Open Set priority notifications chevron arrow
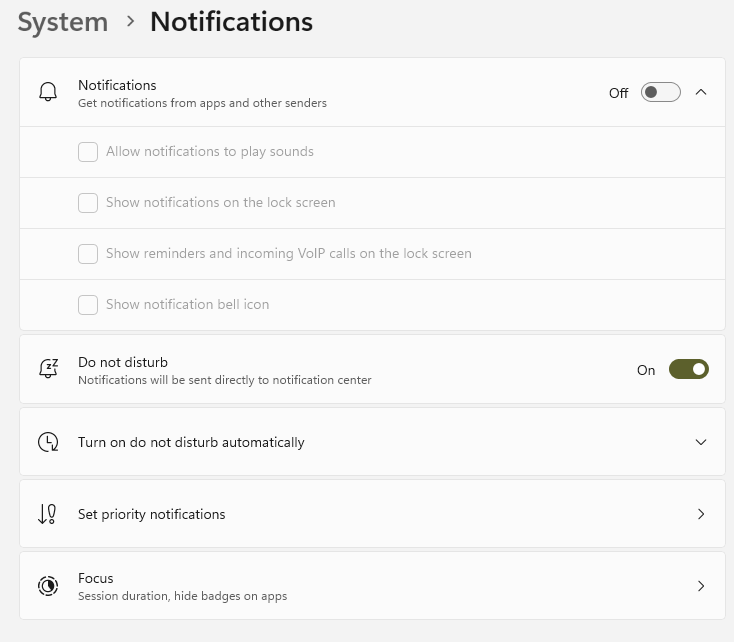The height and width of the screenshot is (642, 734). 701,514
